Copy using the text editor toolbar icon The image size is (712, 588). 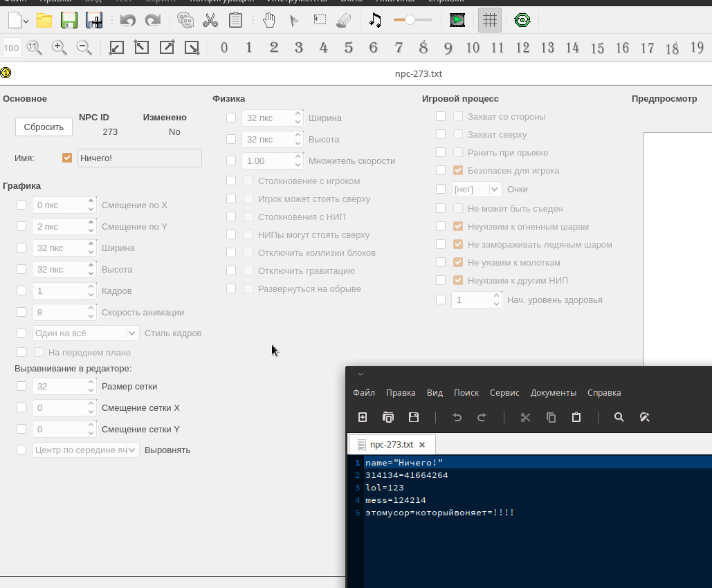coord(551,417)
